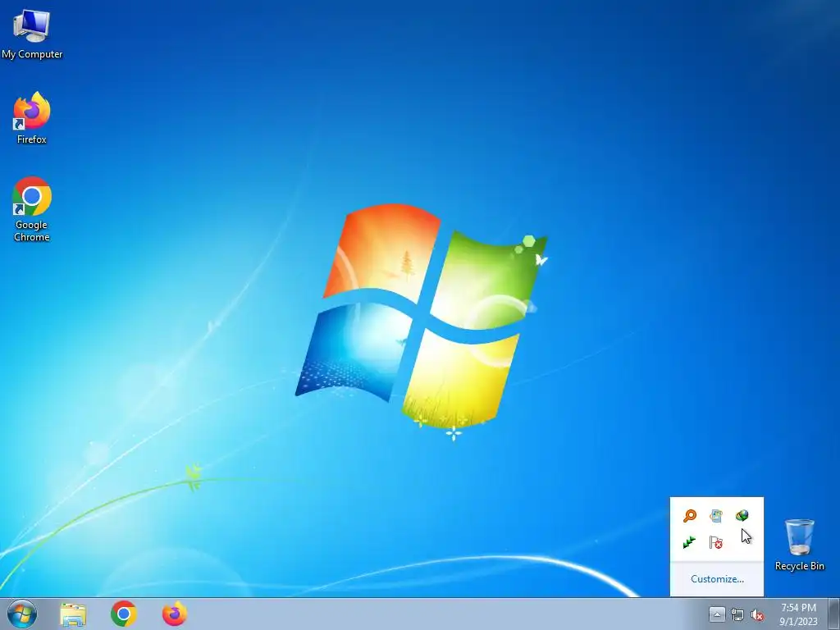Click the Show desktop strip
840x630 pixels.
[x=834, y=614]
